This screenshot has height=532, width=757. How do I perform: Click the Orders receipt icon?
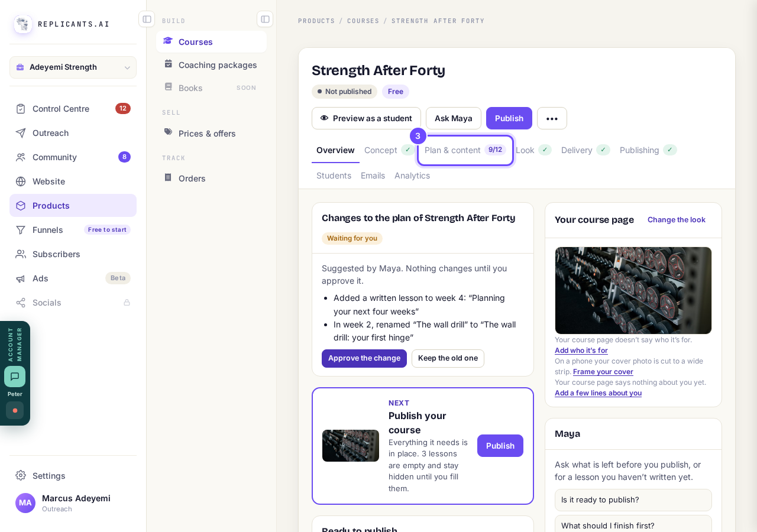168,177
